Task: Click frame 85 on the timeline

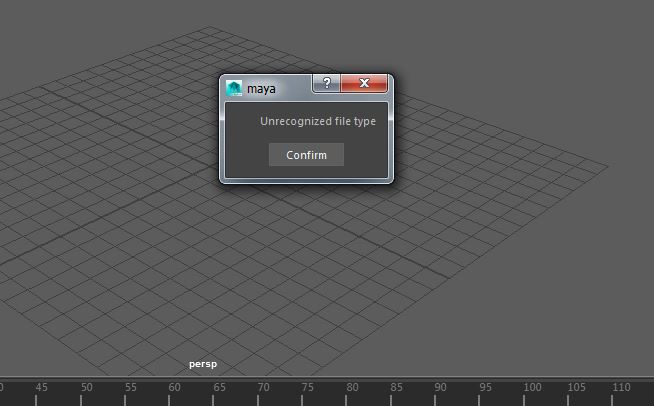Action: tap(396, 388)
